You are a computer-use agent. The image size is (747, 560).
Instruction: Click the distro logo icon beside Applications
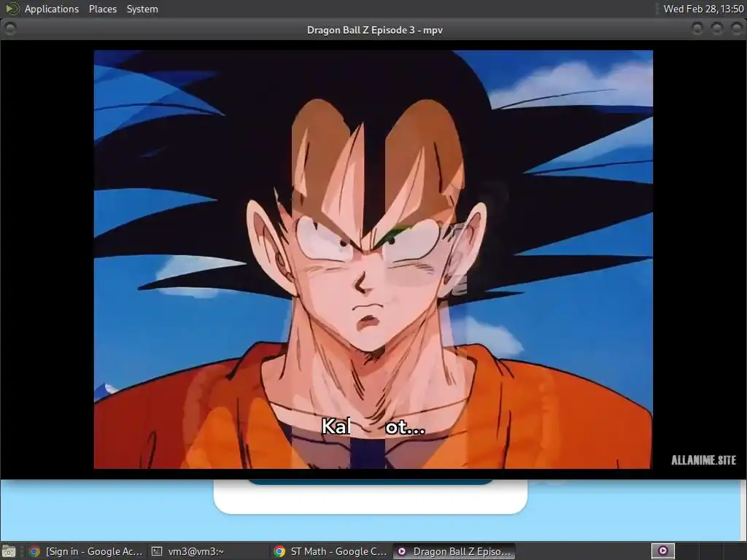point(12,9)
